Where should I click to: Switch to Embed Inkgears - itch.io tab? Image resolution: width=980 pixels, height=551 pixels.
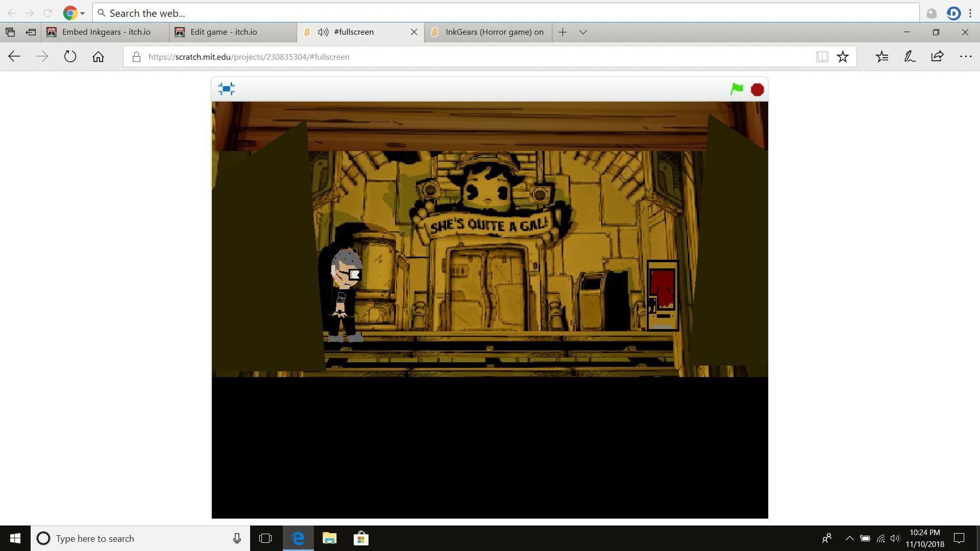point(106,32)
